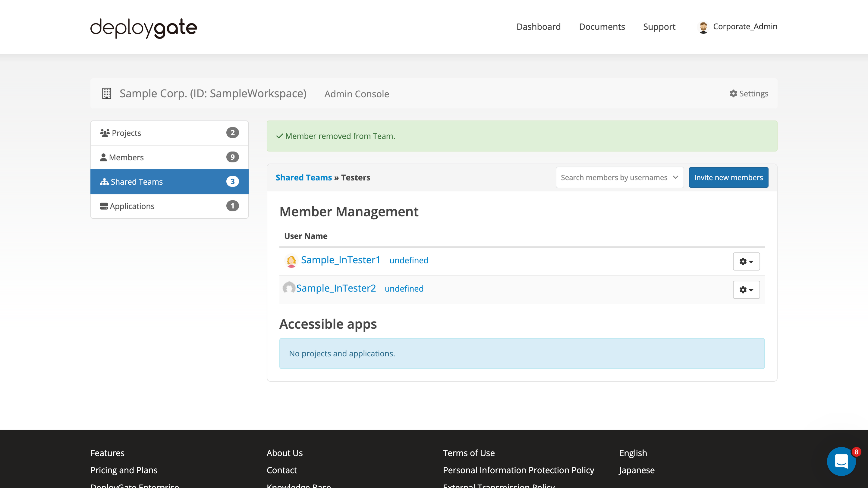The height and width of the screenshot is (488, 868).
Task: Click the Members icon in sidebar
Action: pyautogui.click(x=104, y=157)
